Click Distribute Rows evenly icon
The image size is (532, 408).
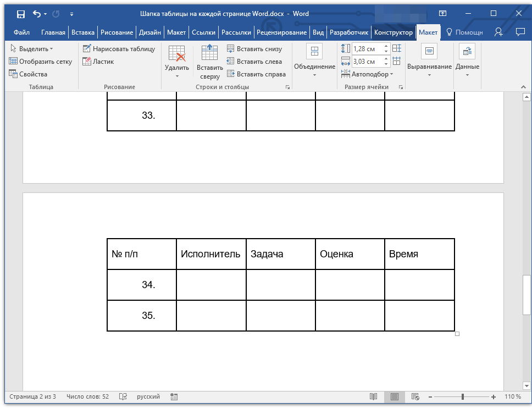[397, 48]
